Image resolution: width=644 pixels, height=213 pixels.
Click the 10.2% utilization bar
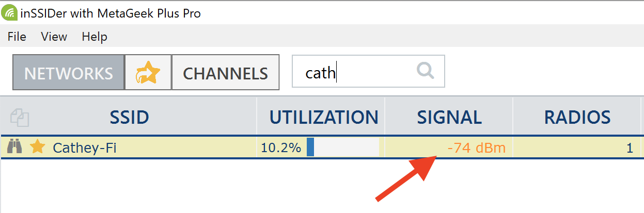click(x=342, y=148)
